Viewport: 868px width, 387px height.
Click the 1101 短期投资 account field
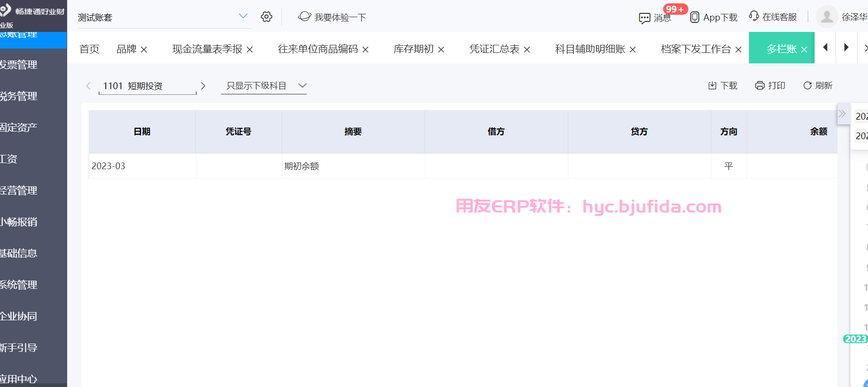pyautogui.click(x=148, y=86)
